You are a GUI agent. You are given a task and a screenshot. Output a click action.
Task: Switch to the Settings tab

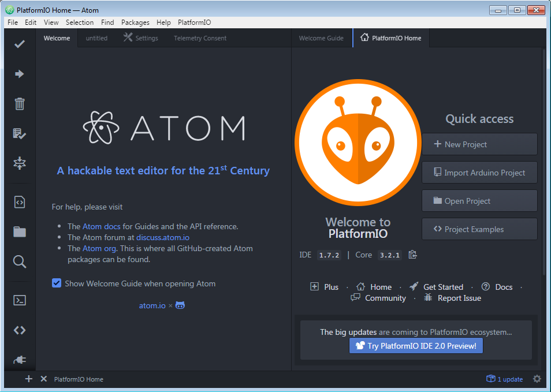tap(140, 38)
